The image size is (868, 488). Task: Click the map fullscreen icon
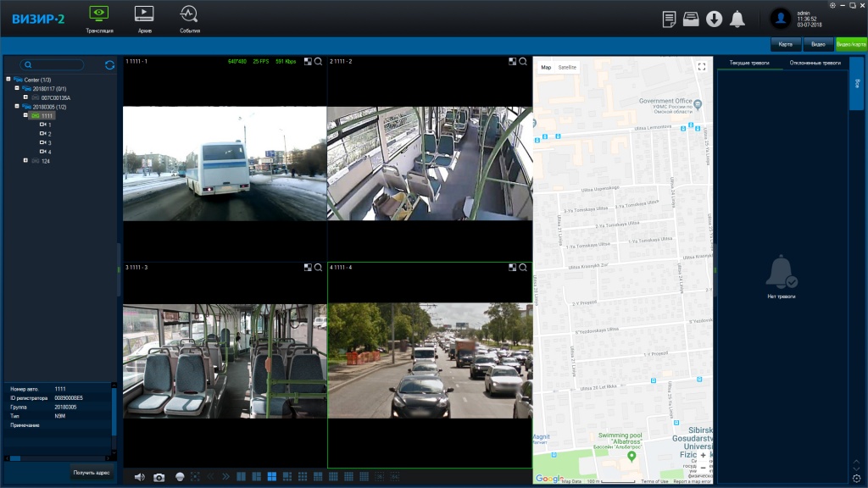tap(701, 67)
